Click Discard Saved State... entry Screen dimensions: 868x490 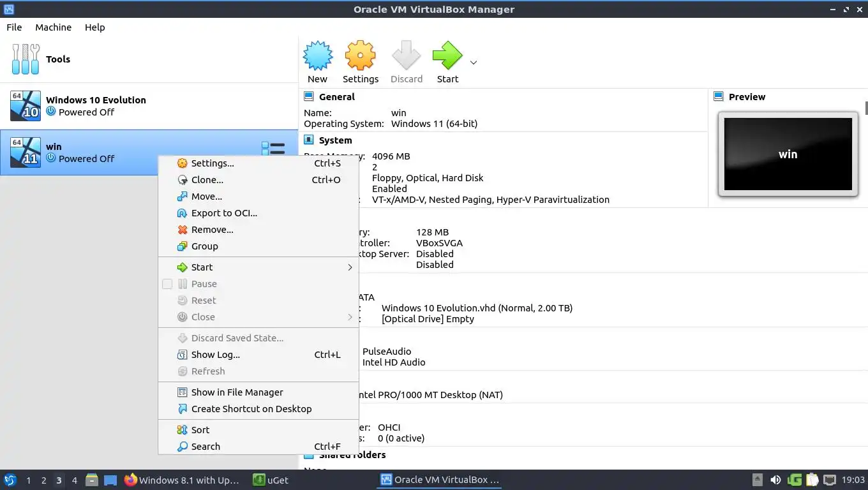pyautogui.click(x=258, y=338)
